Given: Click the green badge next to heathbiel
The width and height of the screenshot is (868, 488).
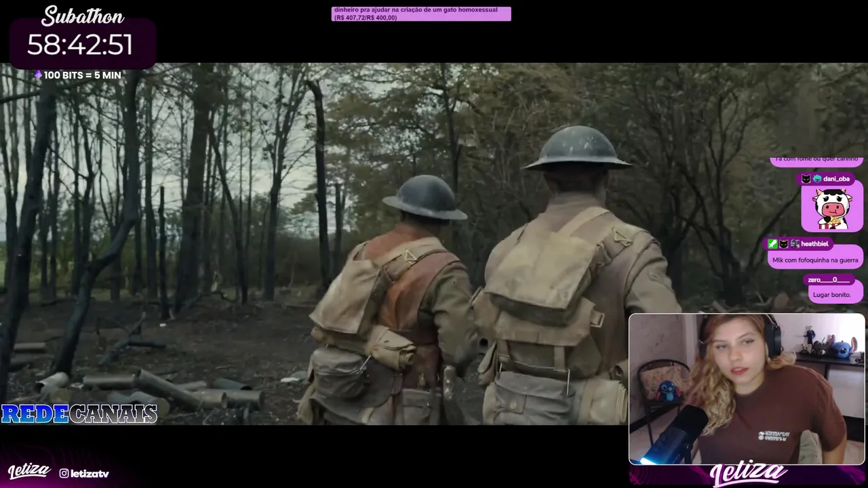Looking at the screenshot, I should [772, 244].
